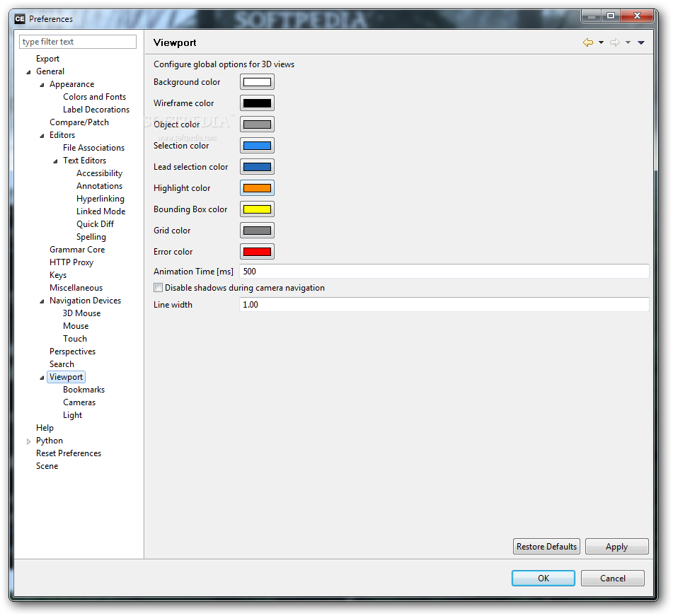Viewport: 673px width, 616px height.
Task: Select HTTP Proxy tree item
Action: [71, 262]
